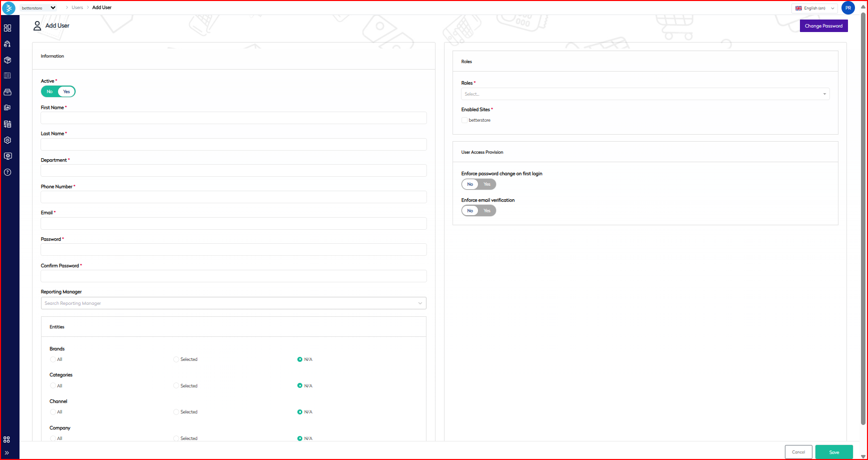Open the betterstore site selector

pyautogui.click(x=39, y=8)
